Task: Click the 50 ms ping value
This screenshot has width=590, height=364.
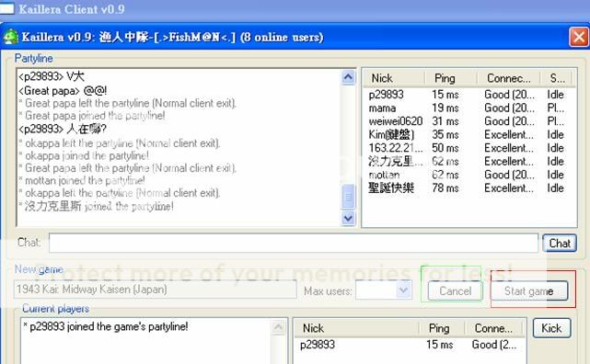Action: 445,148
